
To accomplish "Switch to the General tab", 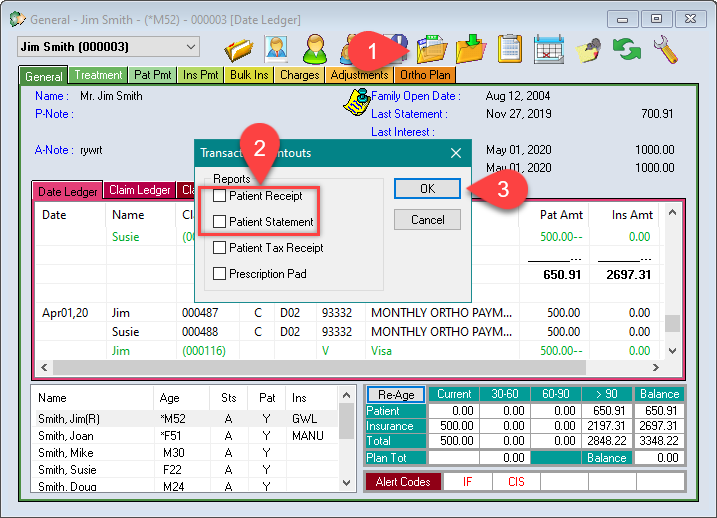I will [x=44, y=76].
